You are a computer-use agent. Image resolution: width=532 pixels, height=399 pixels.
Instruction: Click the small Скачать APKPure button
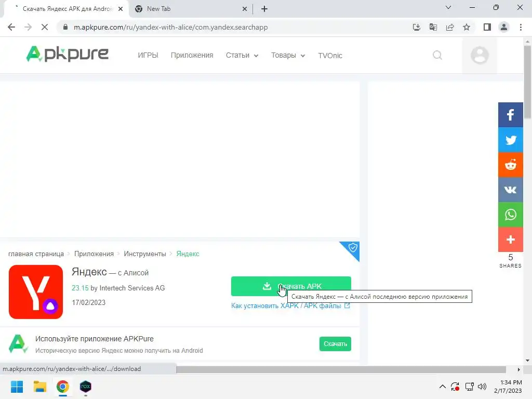[x=335, y=344]
